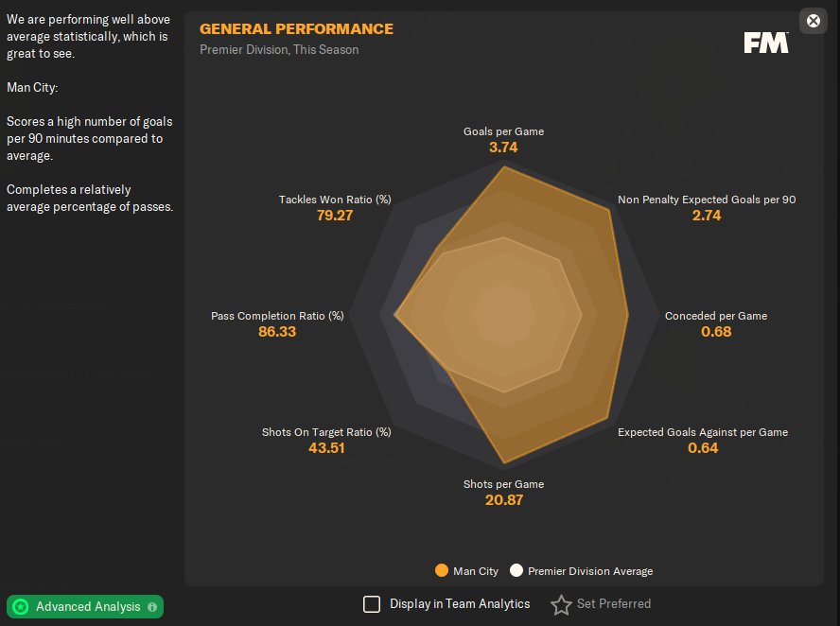Click the white Premier Division Average dot
The image size is (840, 626).
[x=516, y=570]
